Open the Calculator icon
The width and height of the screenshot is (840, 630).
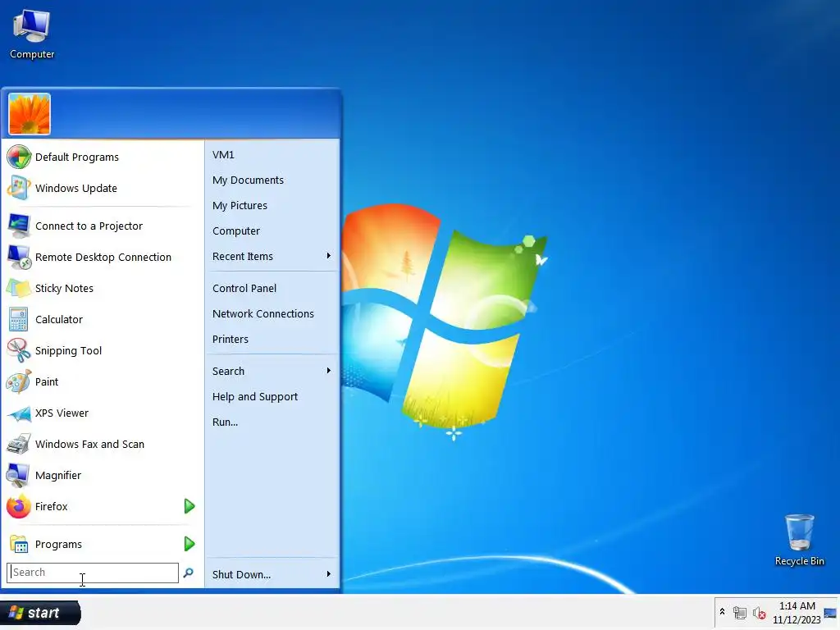click(19, 319)
